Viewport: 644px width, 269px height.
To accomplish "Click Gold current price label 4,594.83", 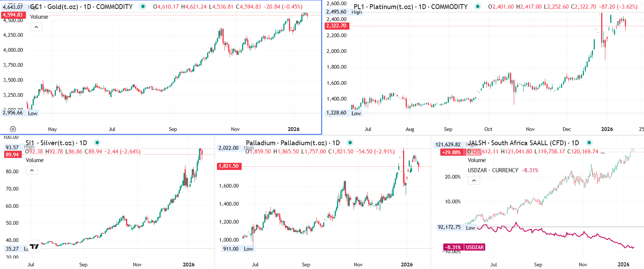I will pos(13,15).
